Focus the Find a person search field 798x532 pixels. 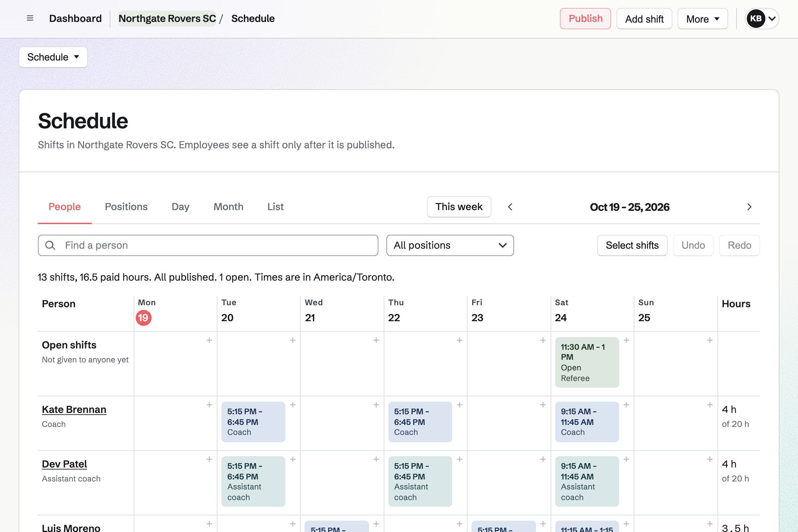[208, 245]
